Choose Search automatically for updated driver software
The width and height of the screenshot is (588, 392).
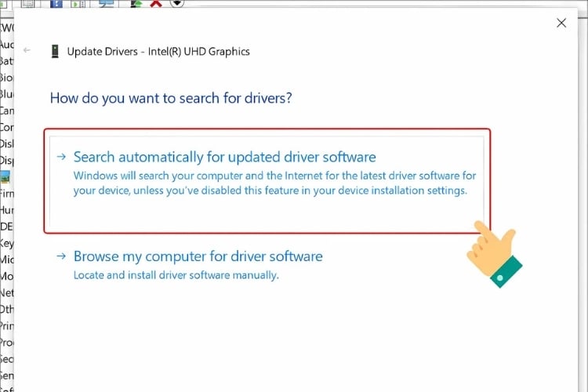tap(224, 157)
